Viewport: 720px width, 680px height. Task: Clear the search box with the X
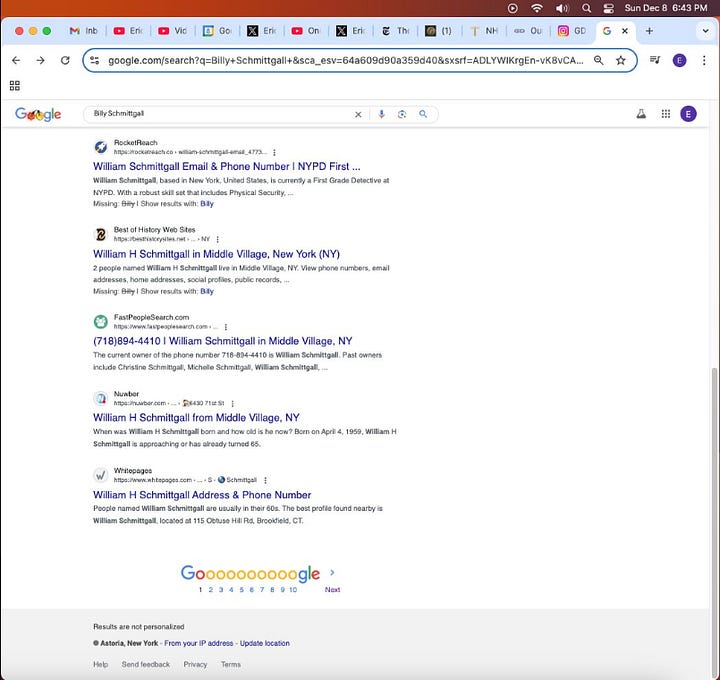coord(358,114)
